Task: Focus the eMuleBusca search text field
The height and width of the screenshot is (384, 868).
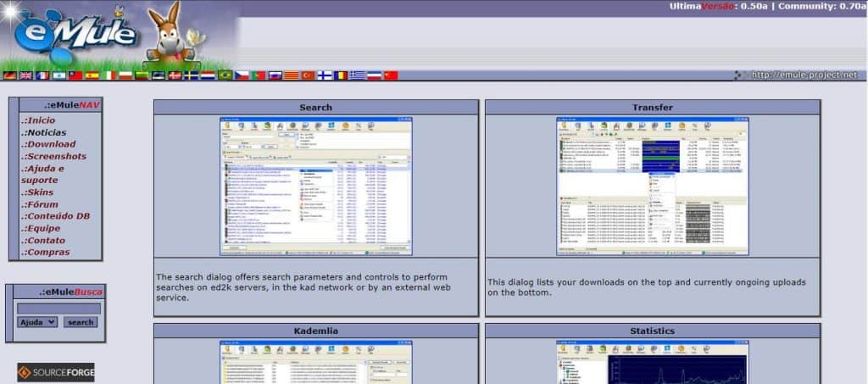Action: coord(58,309)
